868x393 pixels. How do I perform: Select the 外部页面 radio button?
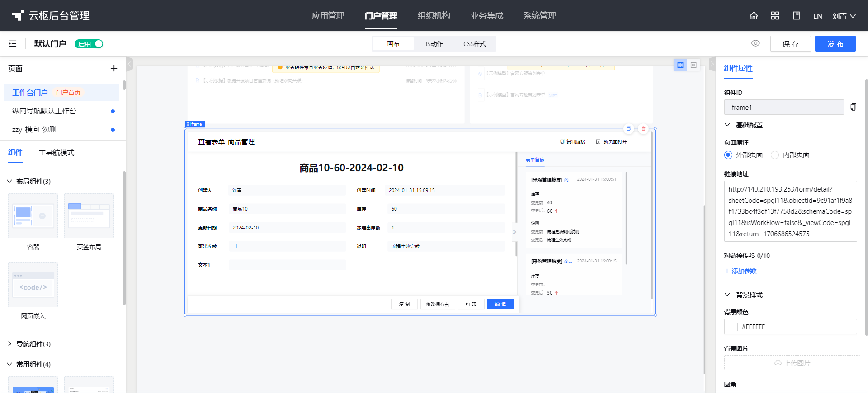coord(728,155)
